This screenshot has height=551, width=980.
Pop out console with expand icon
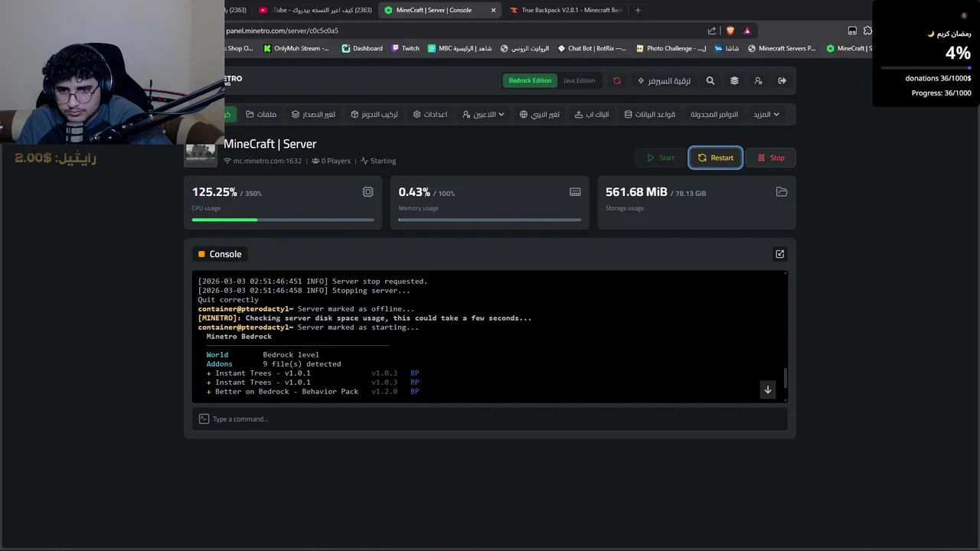779,254
